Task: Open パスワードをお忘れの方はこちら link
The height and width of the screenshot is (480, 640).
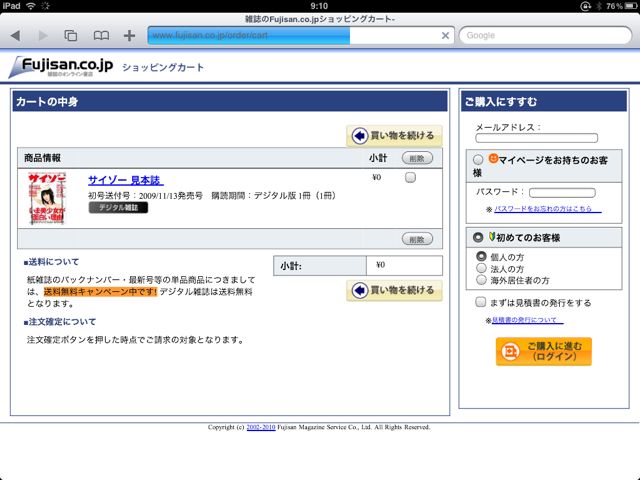Action: tap(548, 209)
